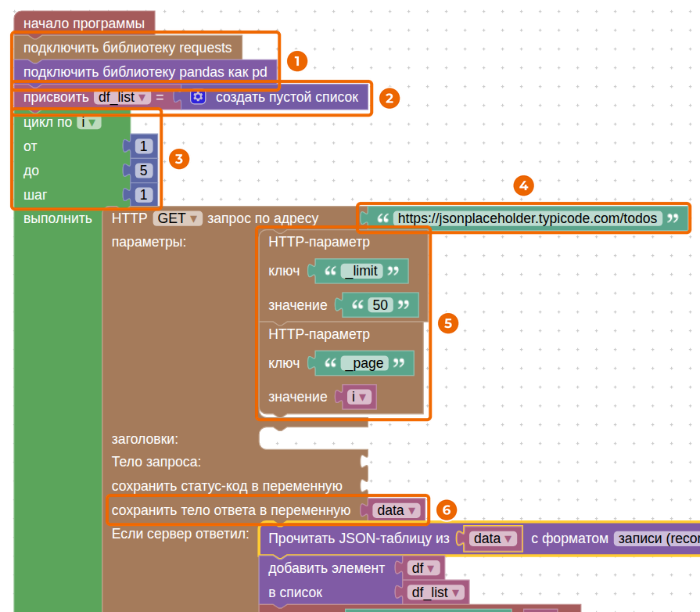Edit the _limit key text field
Screen dimensions: 700x612
[x=361, y=271]
